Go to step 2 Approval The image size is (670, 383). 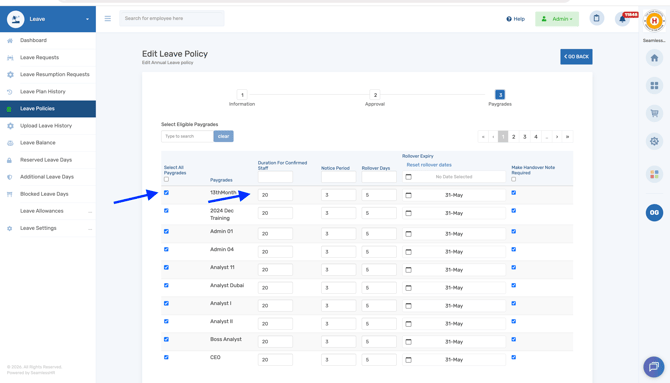pyautogui.click(x=375, y=95)
